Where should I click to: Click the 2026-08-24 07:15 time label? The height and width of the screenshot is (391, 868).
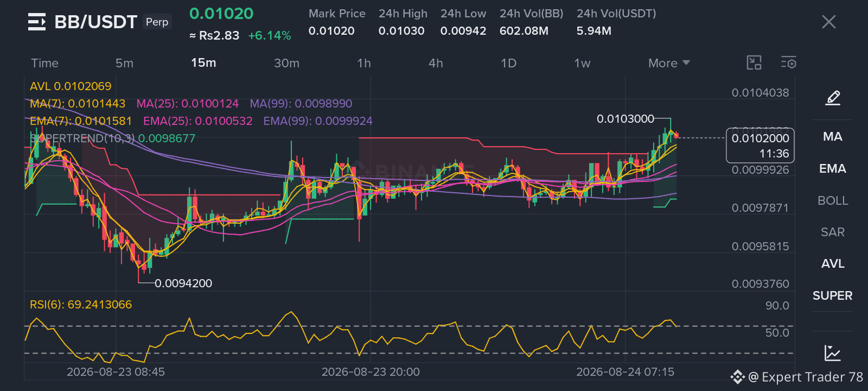[625, 372]
